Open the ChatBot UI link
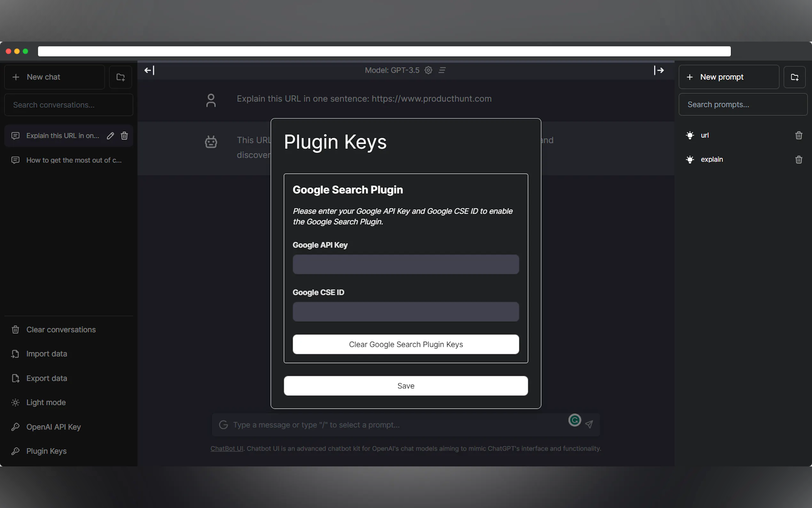The image size is (812, 508). point(227,448)
